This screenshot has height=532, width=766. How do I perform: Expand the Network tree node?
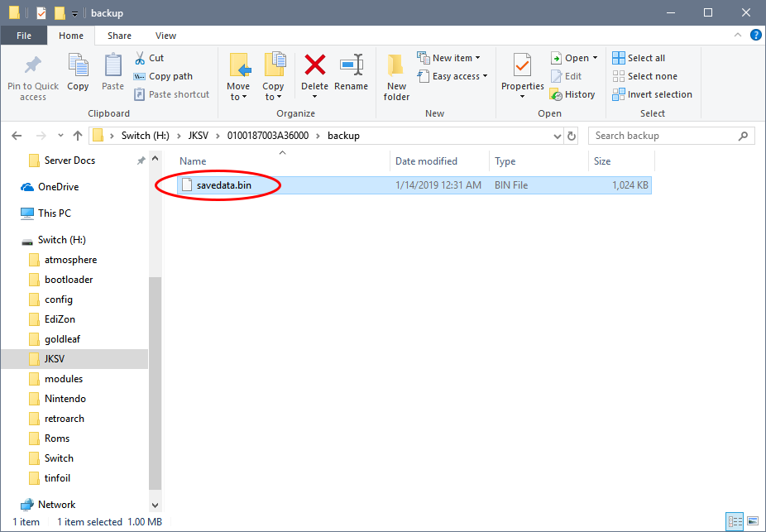pyautogui.click(x=11, y=505)
